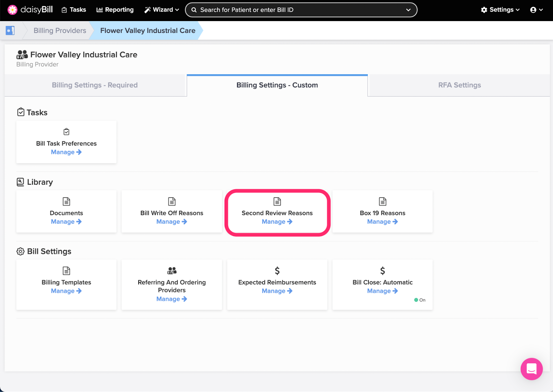Viewport: 553px width, 392px height.
Task: Click the Library section heading icon
Action: [x=20, y=182]
